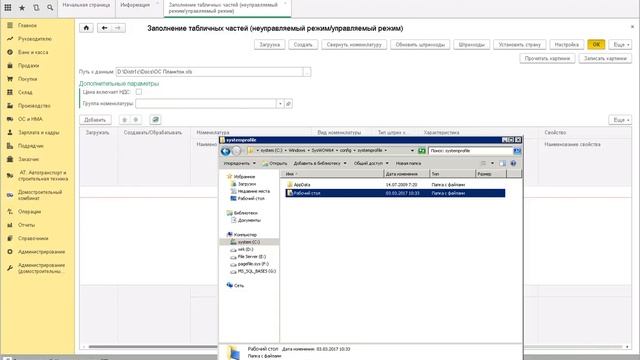Select File Server (E:) drive in Explorer tree
Image resolution: width=640 pixels, height=360 pixels.
tap(251, 257)
